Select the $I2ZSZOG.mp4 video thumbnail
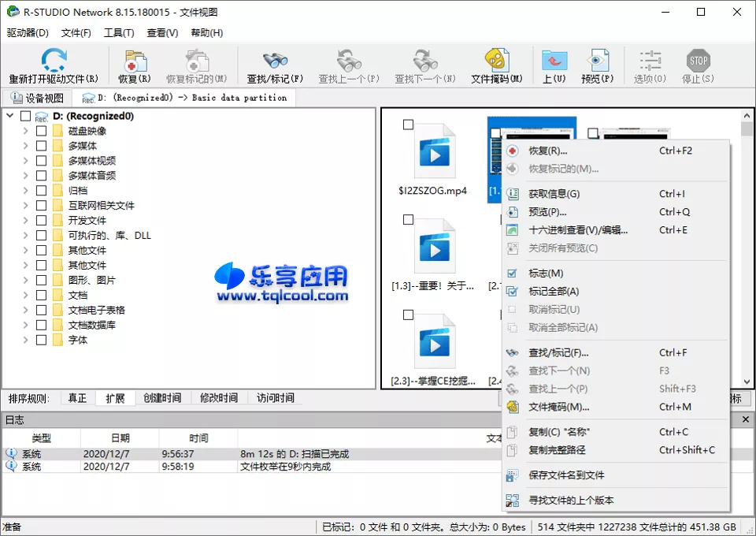The width and height of the screenshot is (756, 536). coord(435,152)
